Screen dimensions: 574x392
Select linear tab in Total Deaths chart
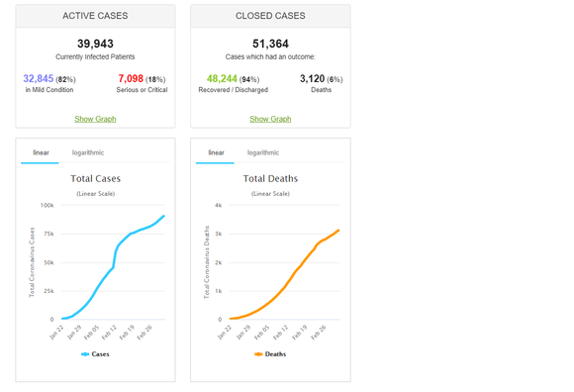(216, 152)
